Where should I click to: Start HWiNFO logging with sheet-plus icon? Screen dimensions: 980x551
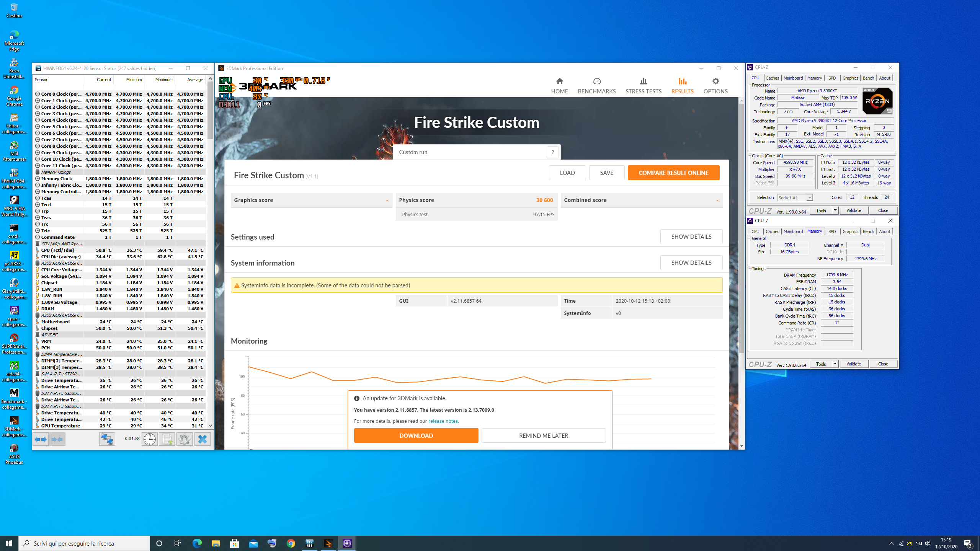[167, 439]
